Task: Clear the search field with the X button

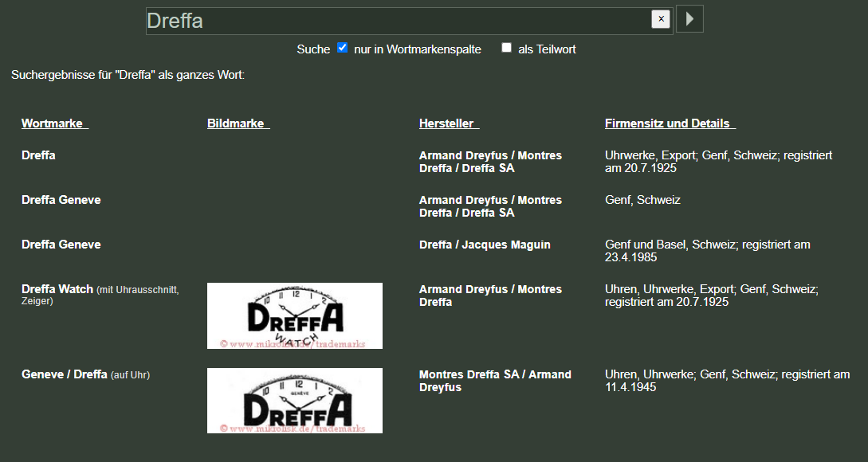Action: (661, 19)
